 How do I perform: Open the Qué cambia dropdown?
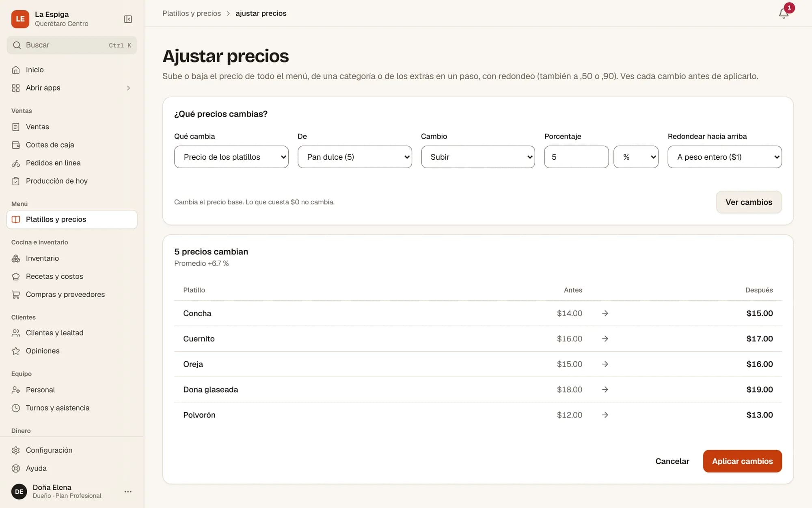point(231,157)
